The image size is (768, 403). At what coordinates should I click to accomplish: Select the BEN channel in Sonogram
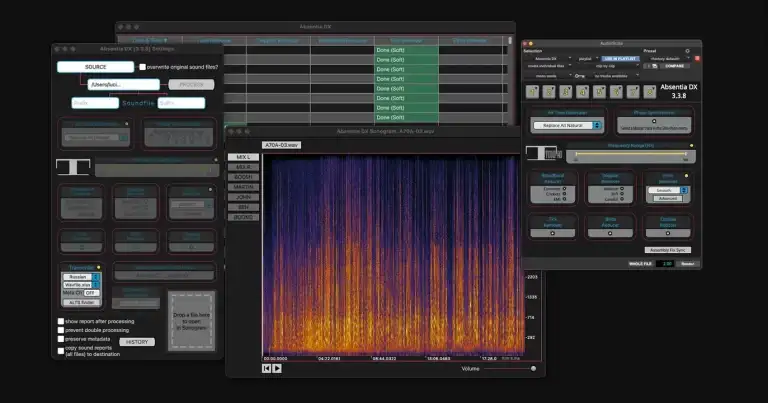pyautogui.click(x=243, y=207)
